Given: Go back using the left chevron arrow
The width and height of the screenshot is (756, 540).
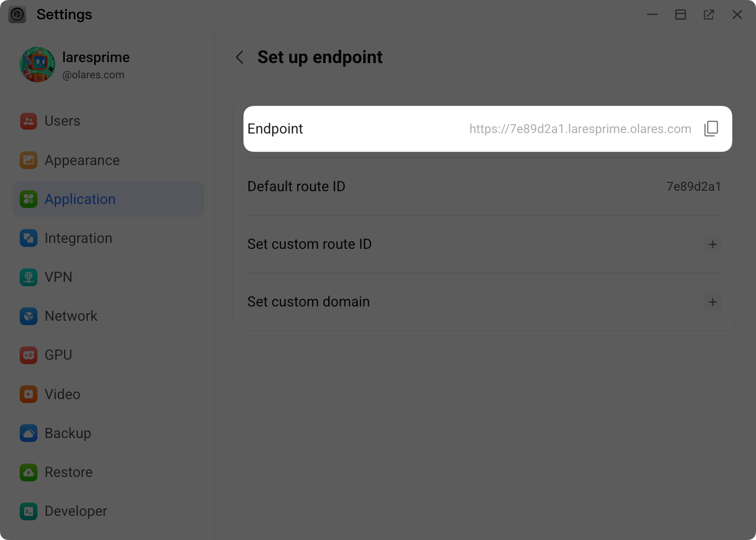Looking at the screenshot, I should (x=240, y=58).
